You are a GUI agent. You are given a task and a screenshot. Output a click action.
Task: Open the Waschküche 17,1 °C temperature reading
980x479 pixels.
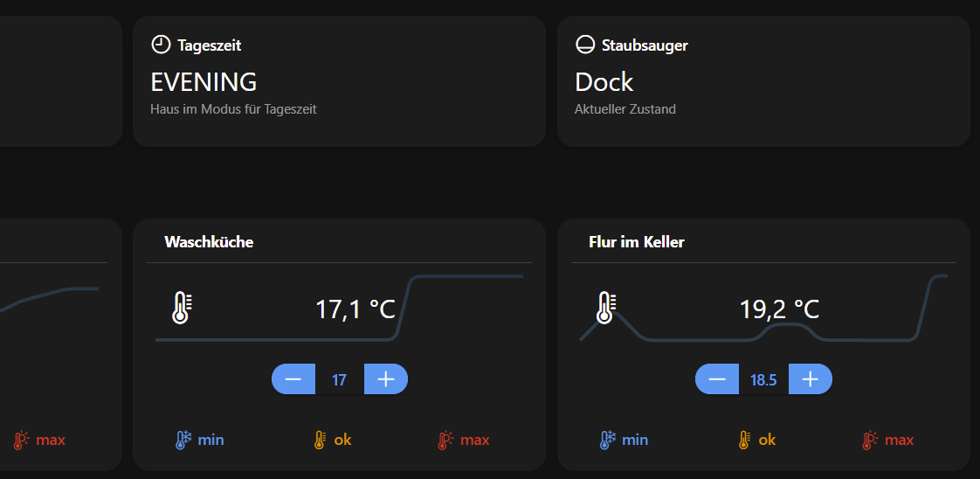click(355, 309)
